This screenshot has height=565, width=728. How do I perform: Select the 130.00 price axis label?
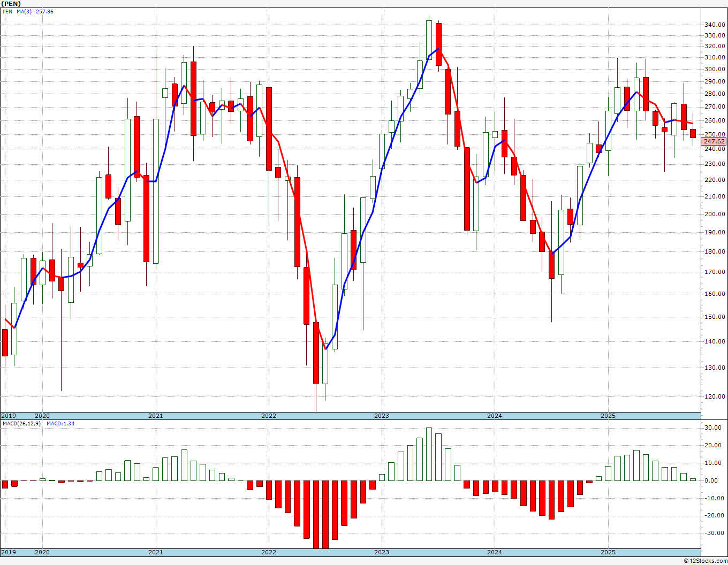pos(715,368)
